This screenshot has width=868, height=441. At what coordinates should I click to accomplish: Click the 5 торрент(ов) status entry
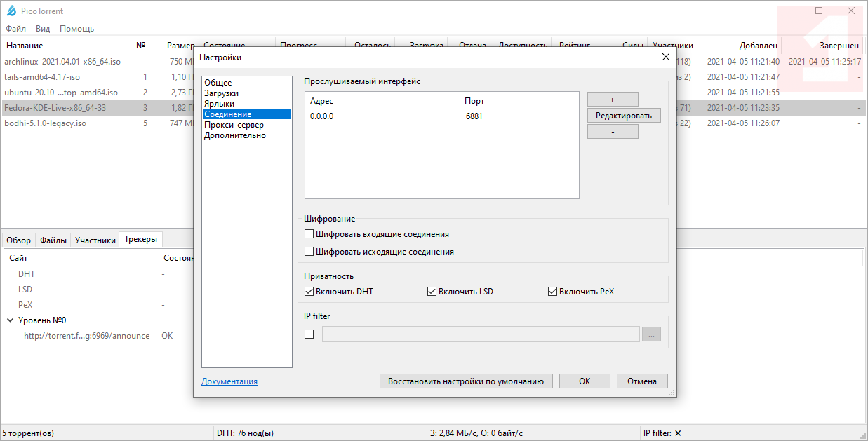click(x=28, y=433)
